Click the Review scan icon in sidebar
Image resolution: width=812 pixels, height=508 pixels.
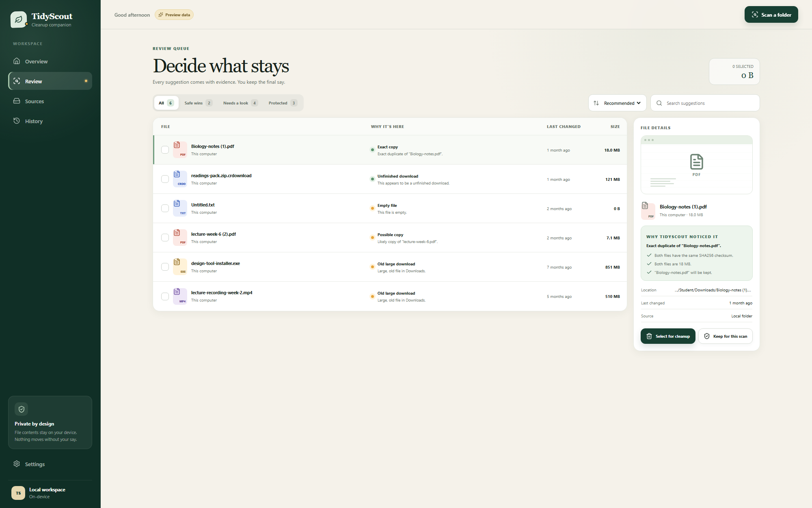(17, 81)
